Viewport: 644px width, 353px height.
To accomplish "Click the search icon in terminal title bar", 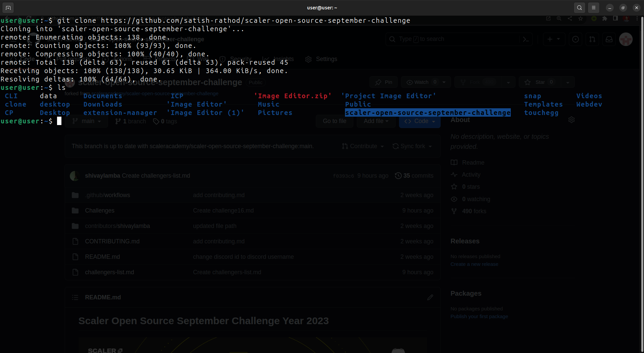I will pos(579,7).
